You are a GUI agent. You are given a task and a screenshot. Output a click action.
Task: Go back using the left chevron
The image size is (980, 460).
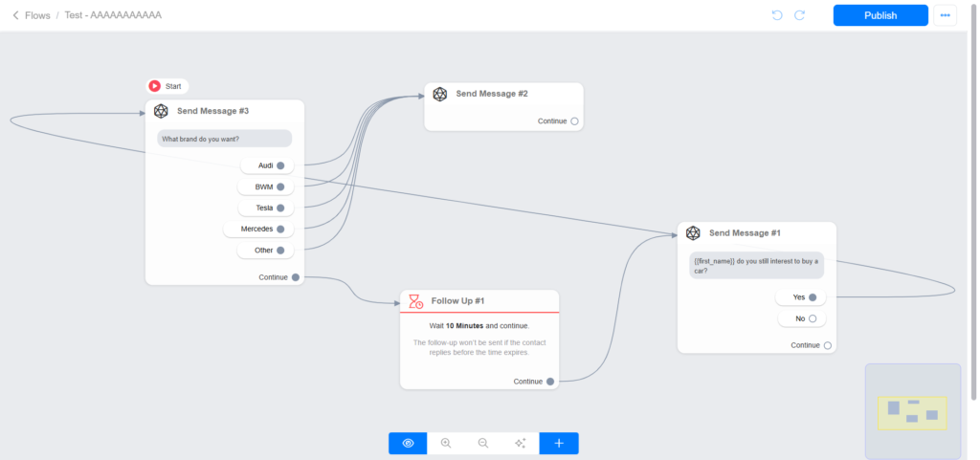[x=15, y=15]
